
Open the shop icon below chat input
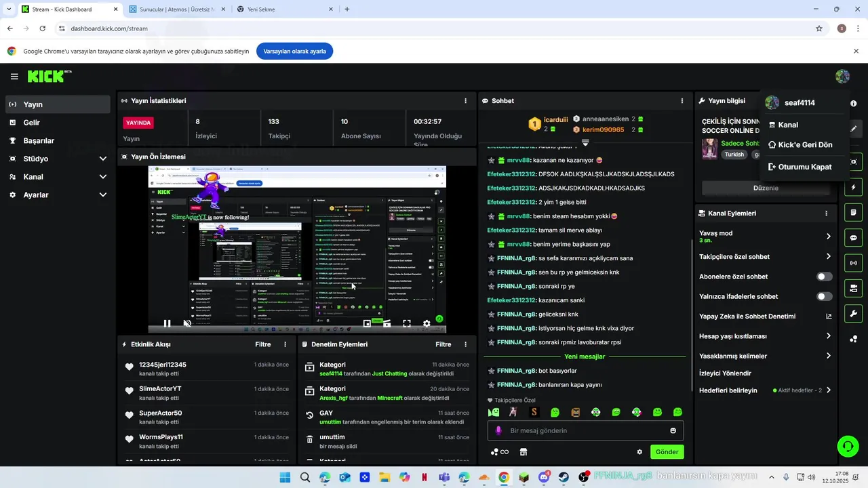tap(523, 452)
